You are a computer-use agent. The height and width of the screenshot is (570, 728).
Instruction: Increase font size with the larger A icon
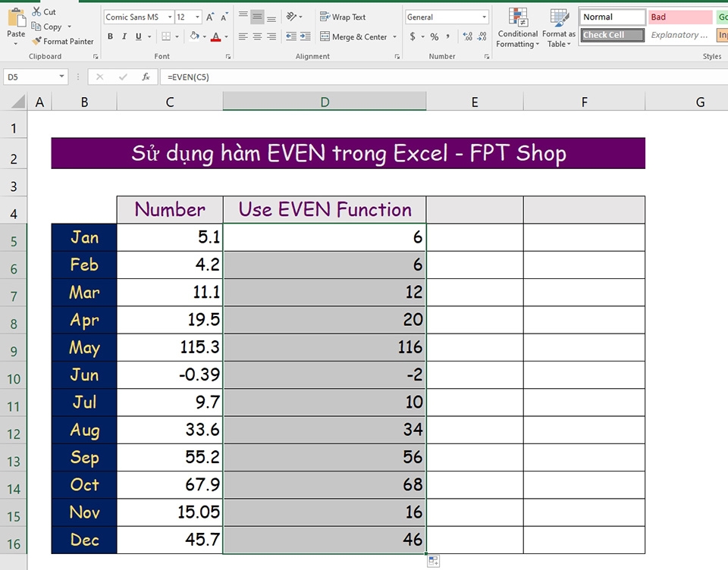(x=210, y=17)
